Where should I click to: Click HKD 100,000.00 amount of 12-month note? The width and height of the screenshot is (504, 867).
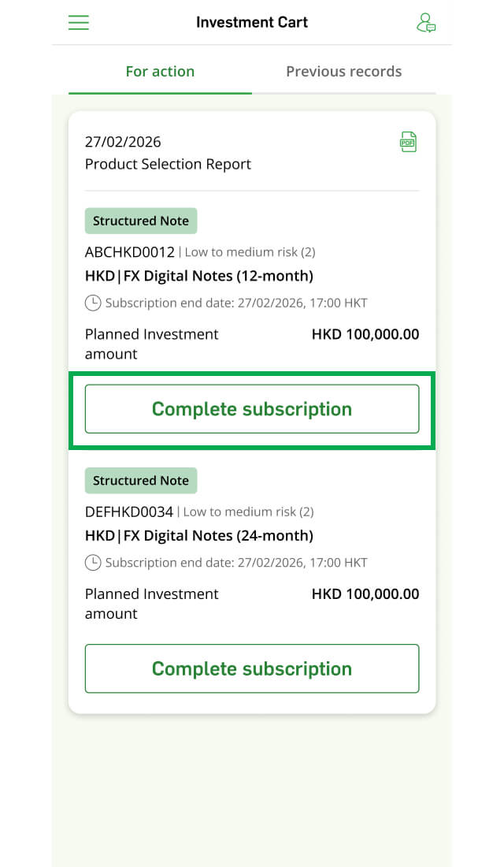pyautogui.click(x=365, y=334)
